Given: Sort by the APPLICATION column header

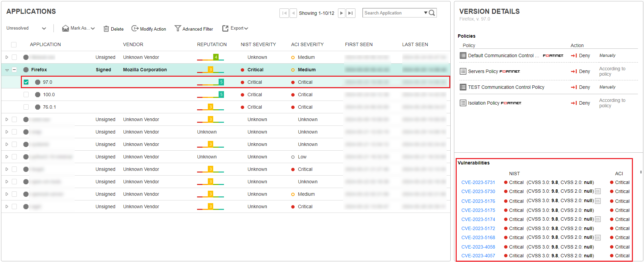Looking at the screenshot, I should pyautogui.click(x=45, y=44).
